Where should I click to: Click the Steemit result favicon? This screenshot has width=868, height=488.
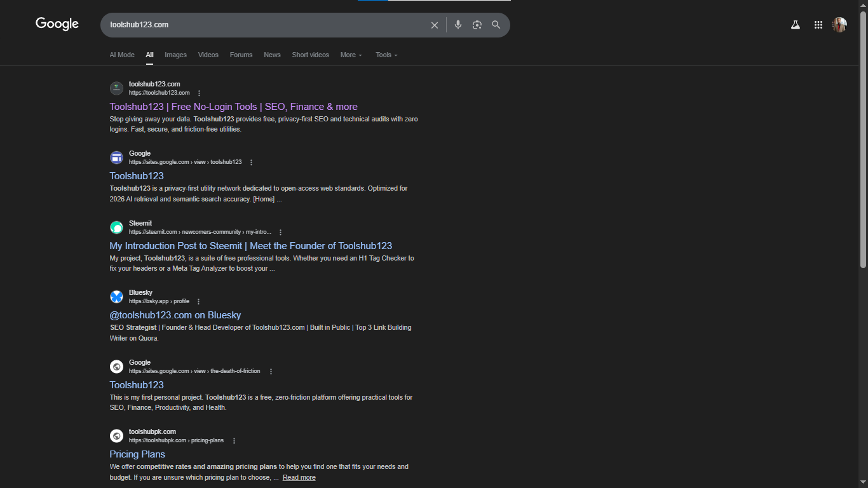116,227
